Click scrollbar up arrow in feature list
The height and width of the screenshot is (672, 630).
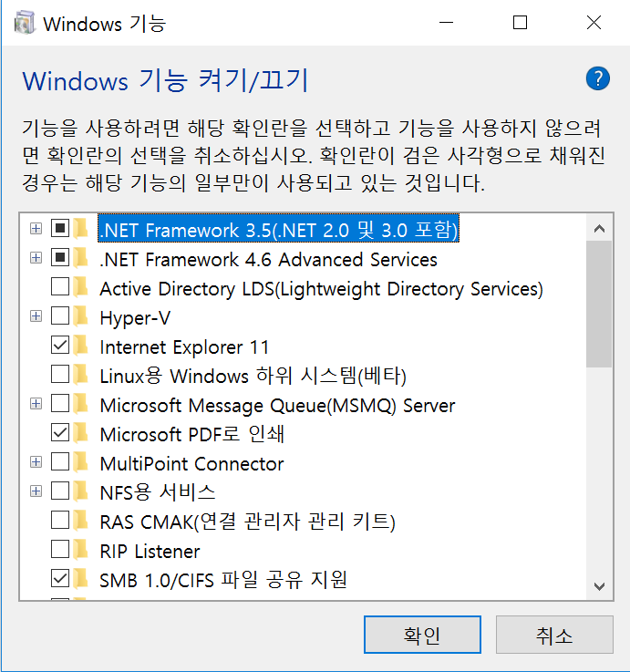[599, 229]
